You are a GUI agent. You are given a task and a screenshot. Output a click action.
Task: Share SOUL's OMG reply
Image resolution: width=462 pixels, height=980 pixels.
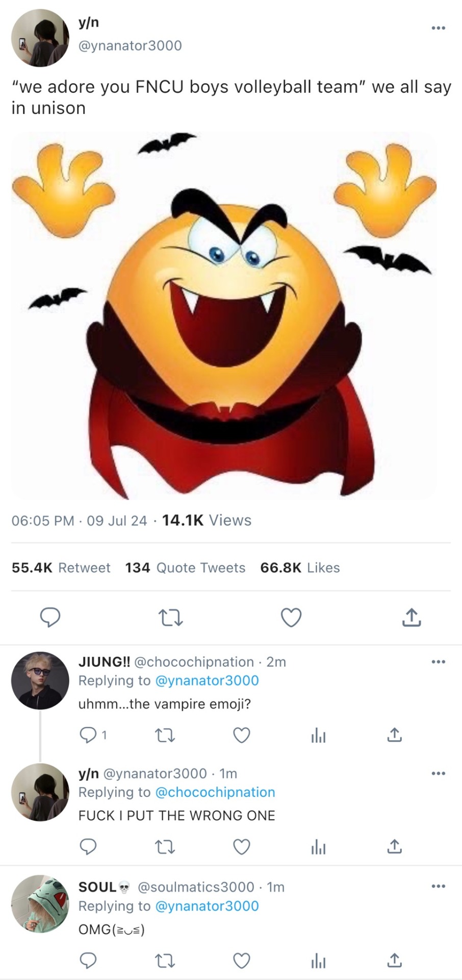[394, 961]
